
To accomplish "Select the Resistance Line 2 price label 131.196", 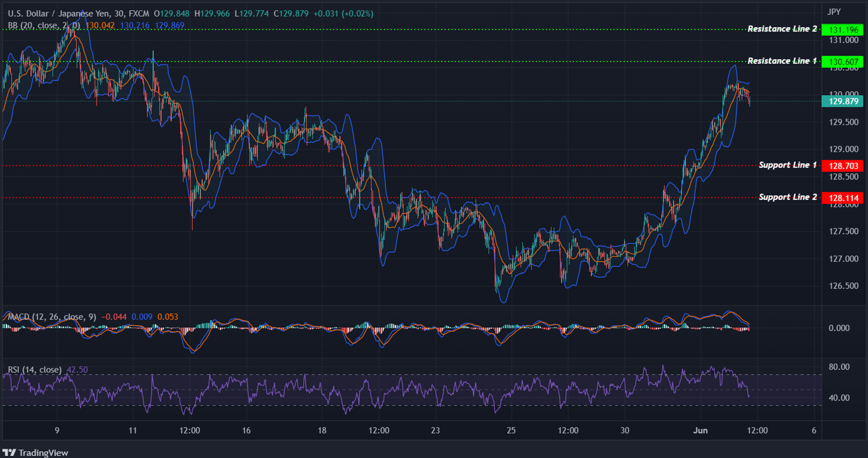I will coord(842,29).
